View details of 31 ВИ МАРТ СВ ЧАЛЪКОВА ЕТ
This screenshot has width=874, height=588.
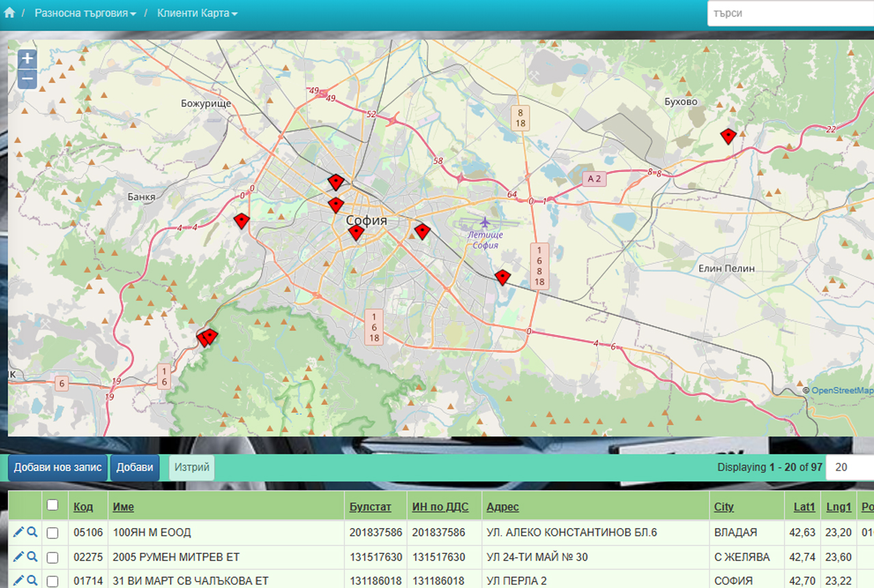pos(32,580)
